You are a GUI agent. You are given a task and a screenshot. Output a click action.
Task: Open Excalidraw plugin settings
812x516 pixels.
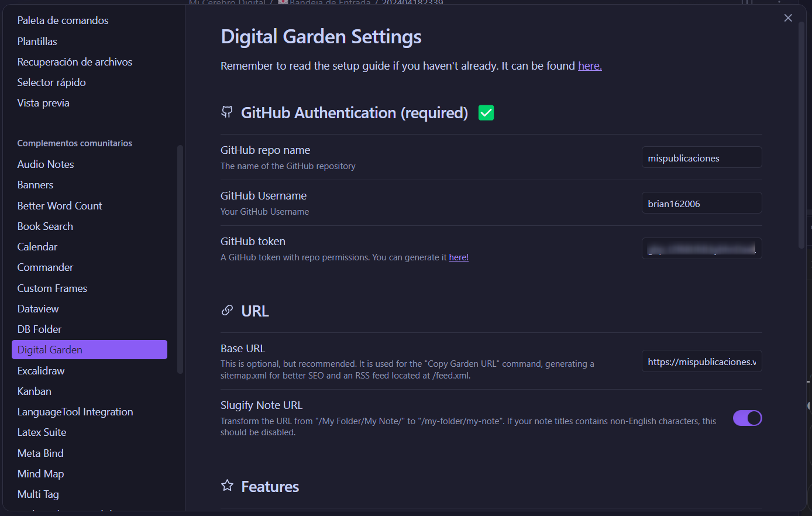click(x=41, y=371)
